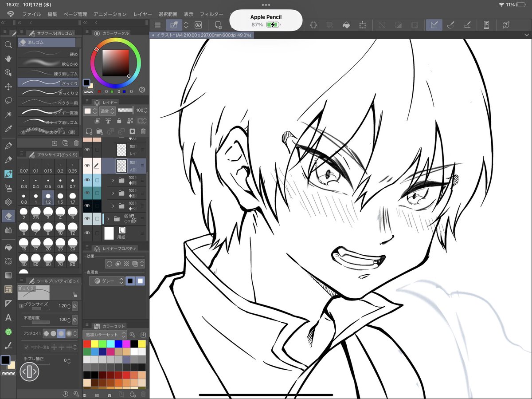Hide the currently selected 人物 layer

click(x=87, y=166)
